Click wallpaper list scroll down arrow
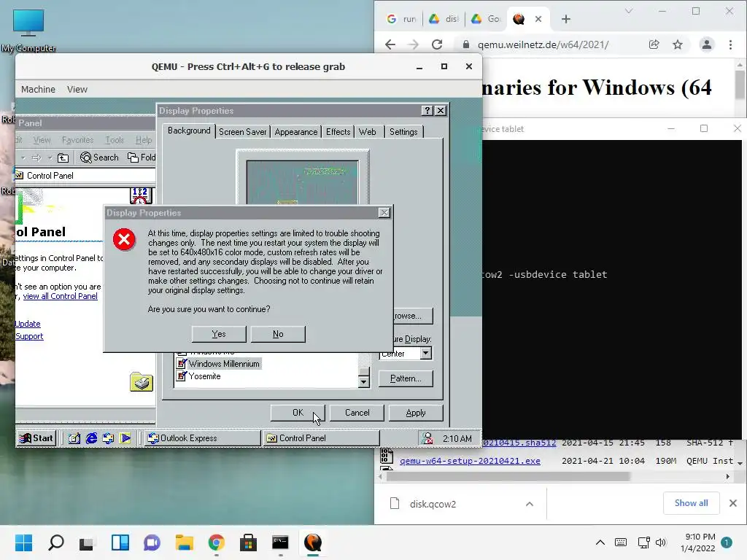Viewport: 747px width, 560px height. tap(363, 381)
